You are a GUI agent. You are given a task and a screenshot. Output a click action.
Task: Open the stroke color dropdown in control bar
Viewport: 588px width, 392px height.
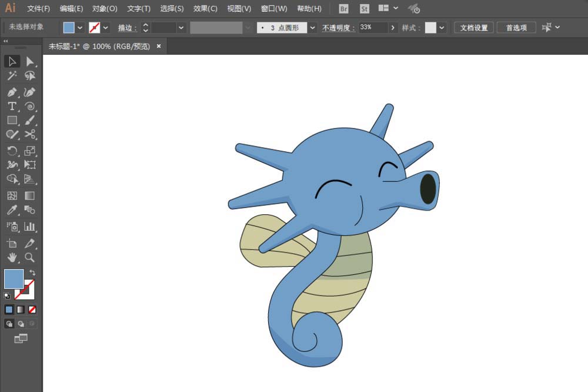click(x=106, y=28)
